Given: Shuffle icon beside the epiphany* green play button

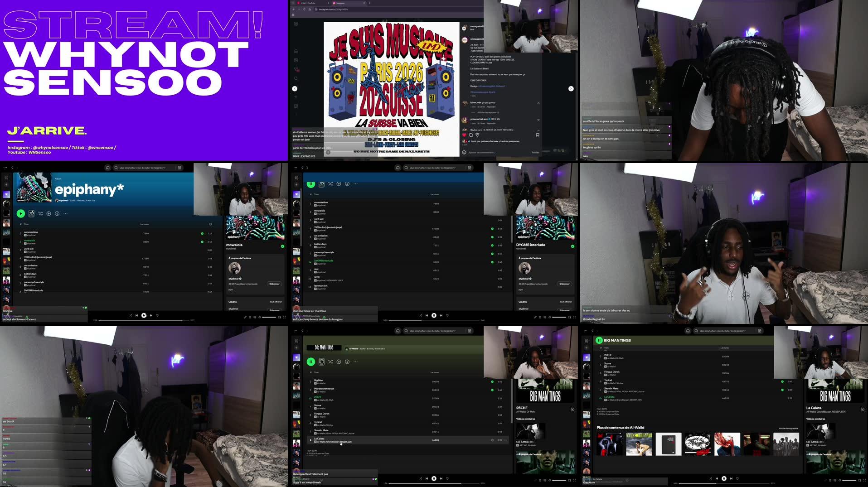Looking at the screenshot, I should click(40, 213).
